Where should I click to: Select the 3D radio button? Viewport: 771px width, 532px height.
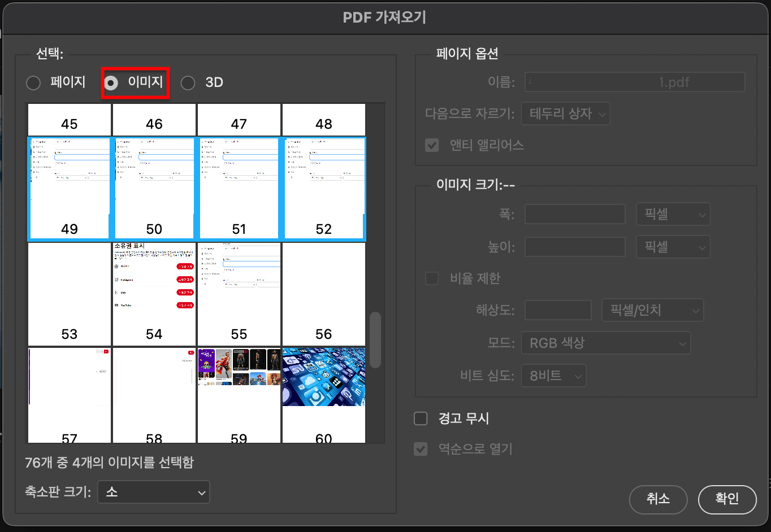point(188,82)
